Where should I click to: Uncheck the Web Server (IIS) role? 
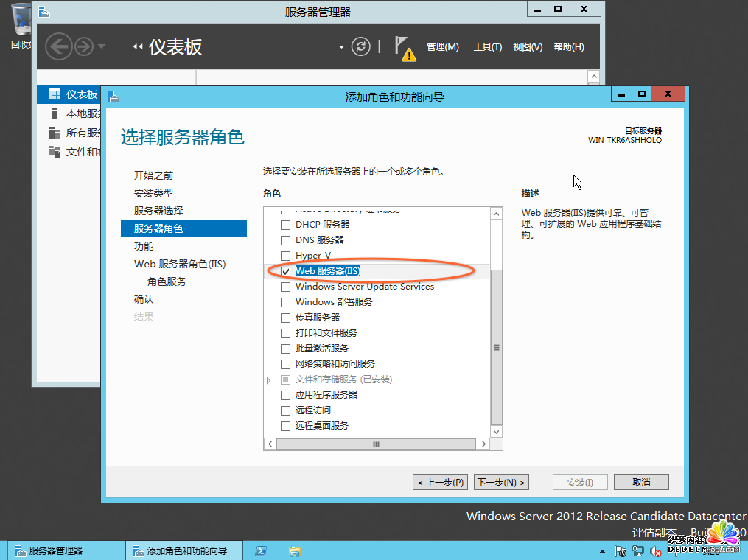(x=286, y=271)
